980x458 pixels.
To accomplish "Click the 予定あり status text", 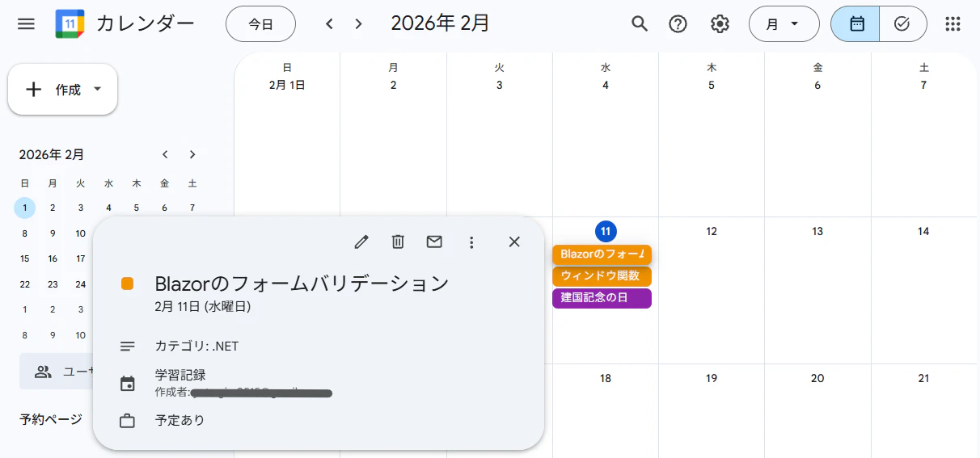I will (x=180, y=420).
